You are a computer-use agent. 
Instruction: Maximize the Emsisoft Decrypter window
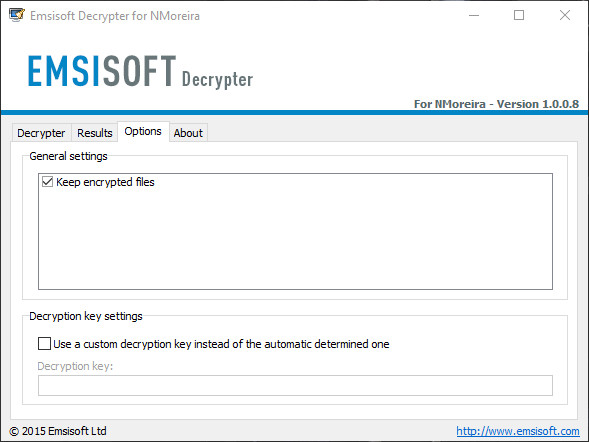coord(519,15)
